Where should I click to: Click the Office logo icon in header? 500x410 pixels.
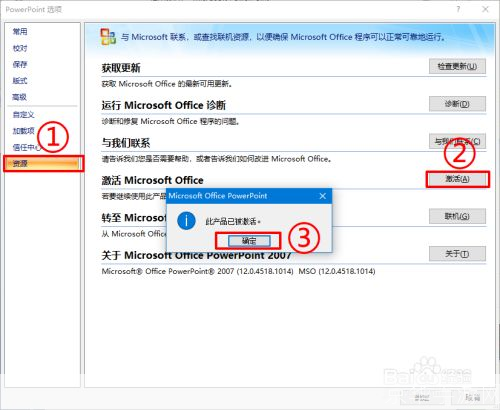point(108,37)
